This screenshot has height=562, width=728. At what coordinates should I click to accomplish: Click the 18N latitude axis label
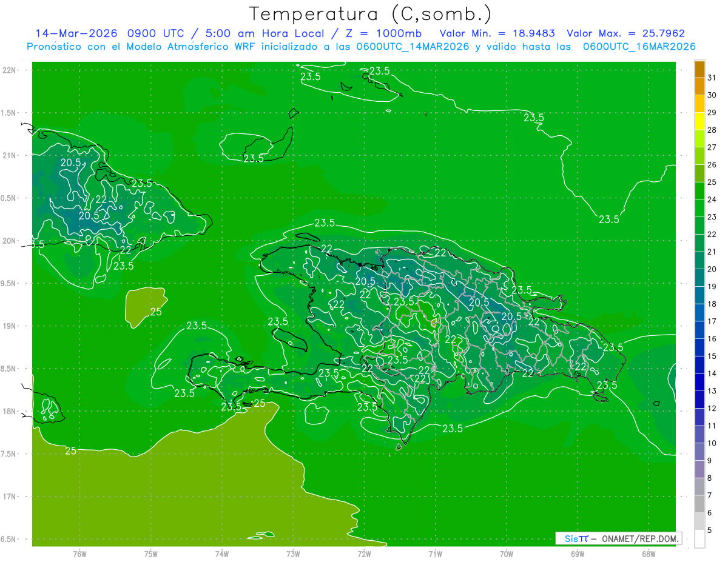(10, 411)
